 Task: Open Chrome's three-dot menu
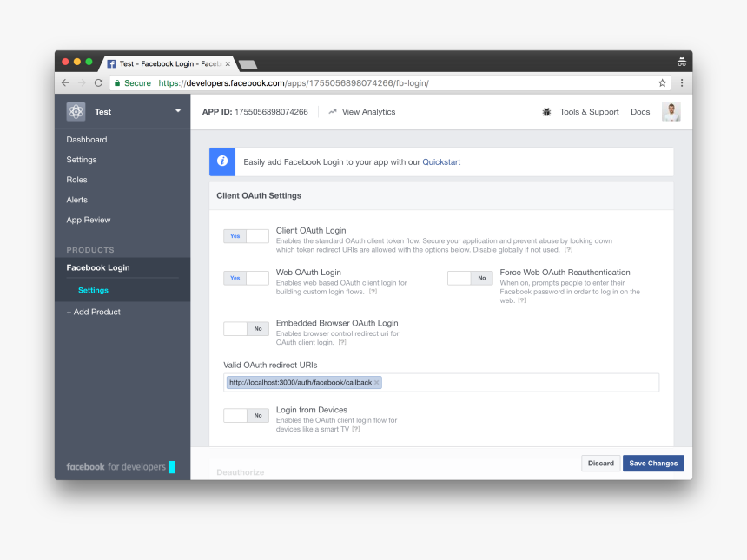pos(682,82)
